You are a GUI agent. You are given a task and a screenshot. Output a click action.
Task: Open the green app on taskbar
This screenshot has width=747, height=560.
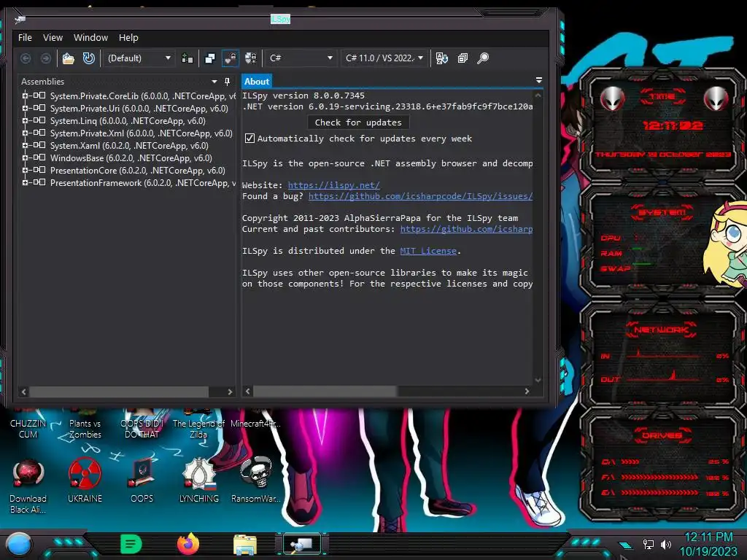(x=131, y=544)
